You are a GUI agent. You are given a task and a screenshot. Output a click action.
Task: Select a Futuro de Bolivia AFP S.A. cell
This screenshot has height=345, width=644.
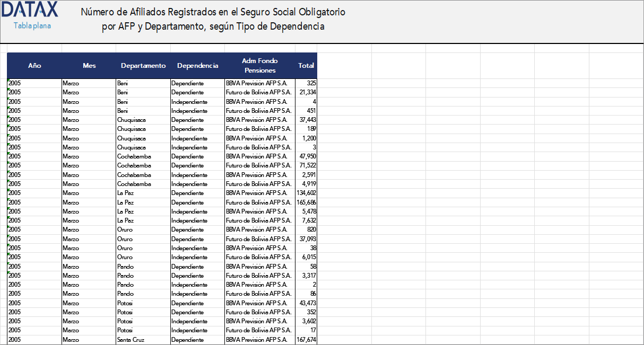click(x=259, y=92)
